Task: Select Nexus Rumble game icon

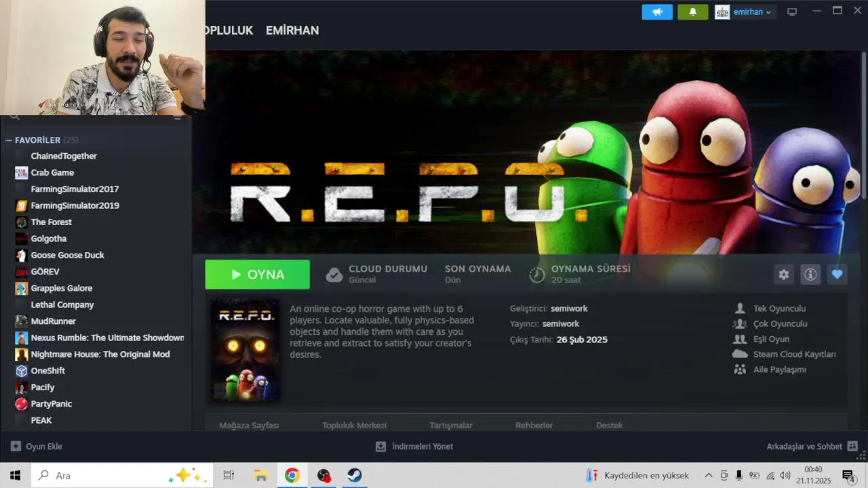Action: coord(22,338)
